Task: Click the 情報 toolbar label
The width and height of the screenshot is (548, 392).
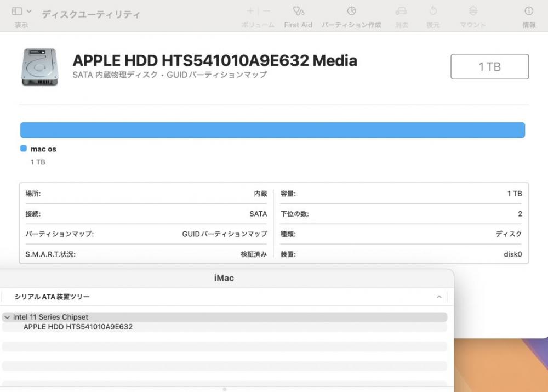Action: [529, 25]
